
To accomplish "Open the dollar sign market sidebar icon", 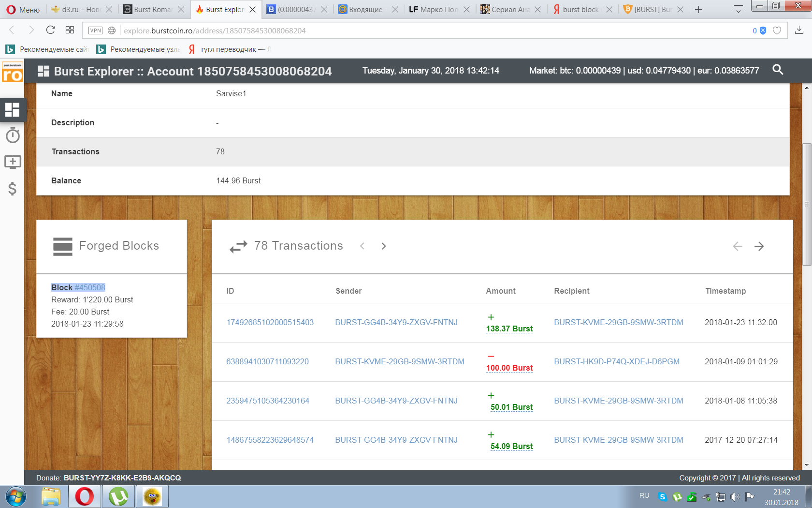I will coord(13,189).
